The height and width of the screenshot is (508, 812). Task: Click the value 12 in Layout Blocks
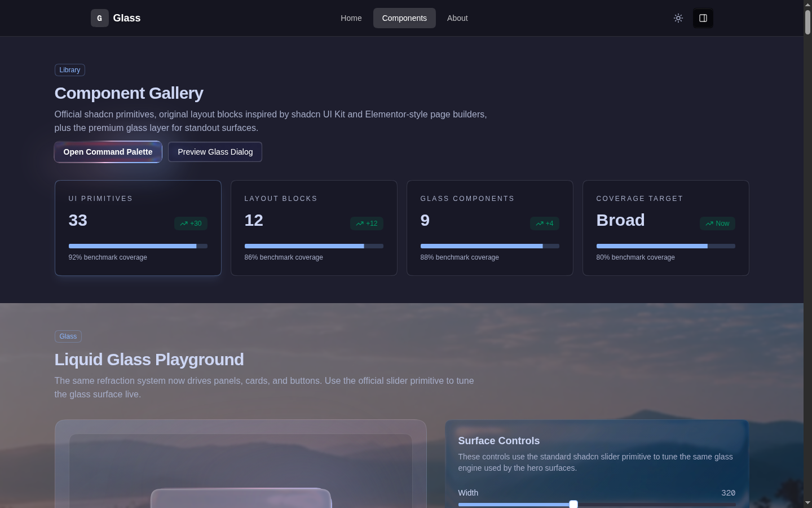254,220
